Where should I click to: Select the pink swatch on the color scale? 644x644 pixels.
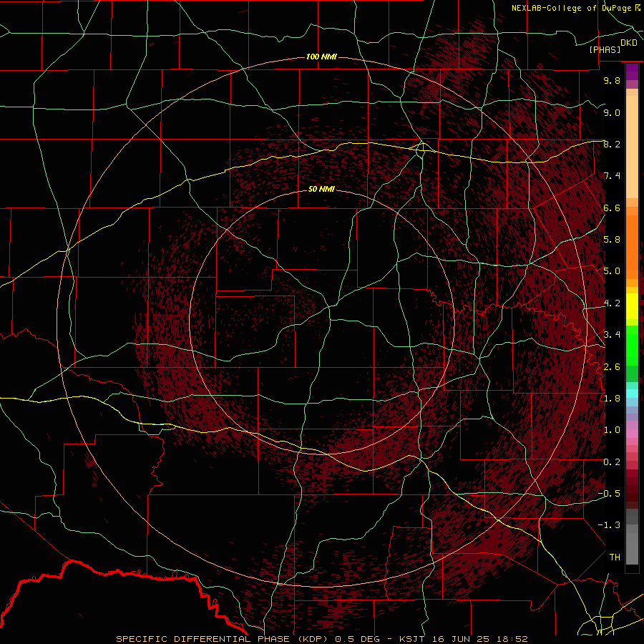pyautogui.click(x=632, y=434)
